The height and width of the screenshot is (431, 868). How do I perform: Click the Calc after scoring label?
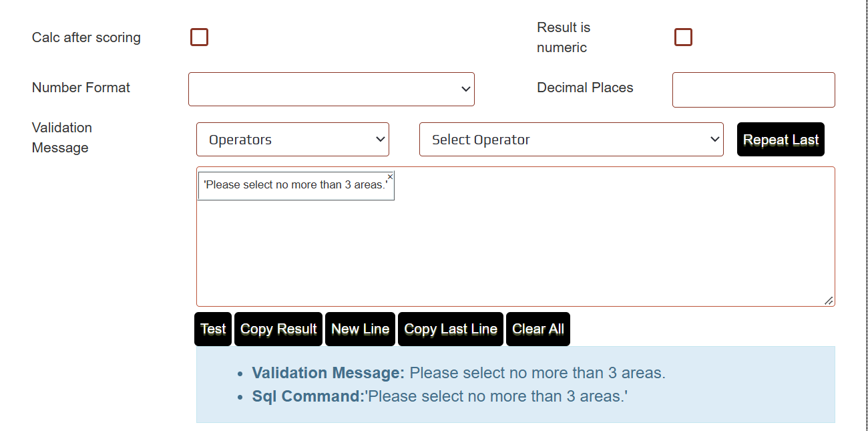pos(86,37)
